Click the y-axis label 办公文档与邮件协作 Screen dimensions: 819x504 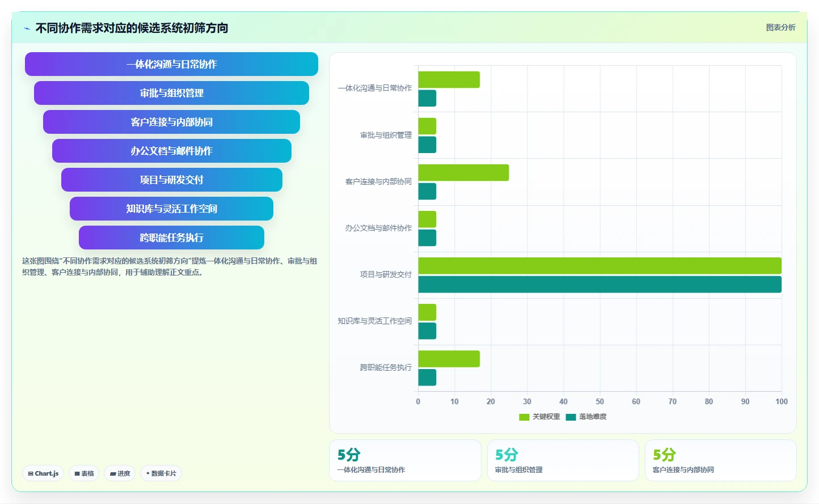click(378, 228)
